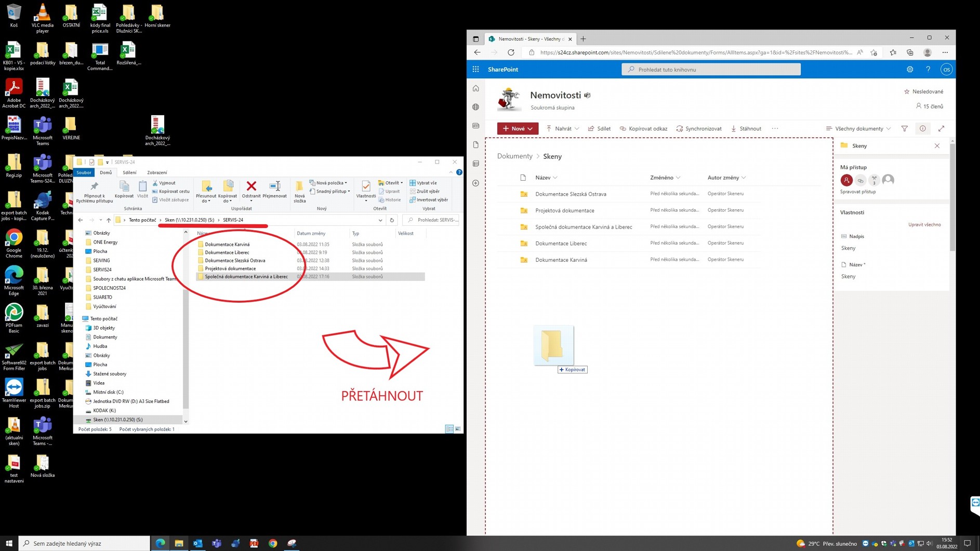Click the Windows taskbar search field
Screen dimensions: 980x551
tap(85, 543)
